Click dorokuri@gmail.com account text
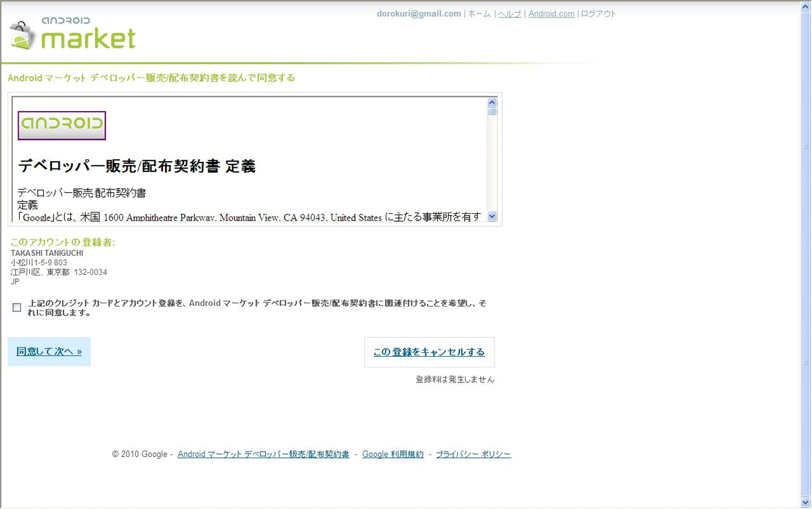The width and height of the screenshot is (812, 509). (419, 14)
